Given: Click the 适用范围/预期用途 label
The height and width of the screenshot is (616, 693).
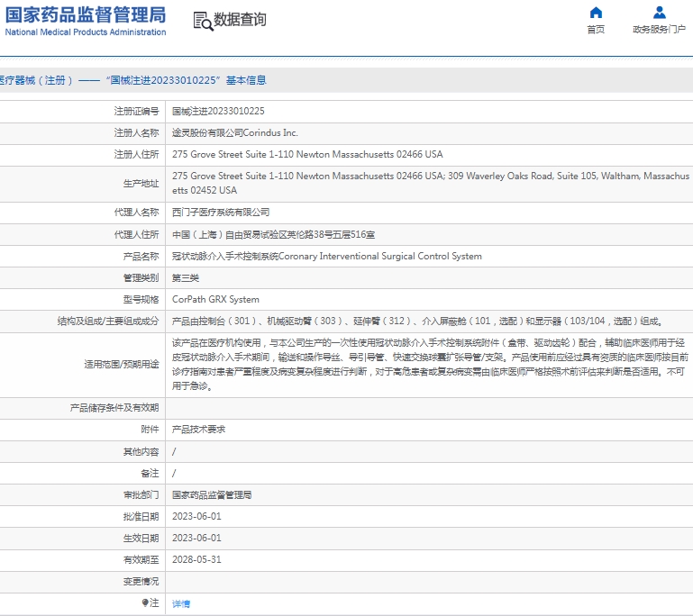Looking at the screenshot, I should click(122, 365).
